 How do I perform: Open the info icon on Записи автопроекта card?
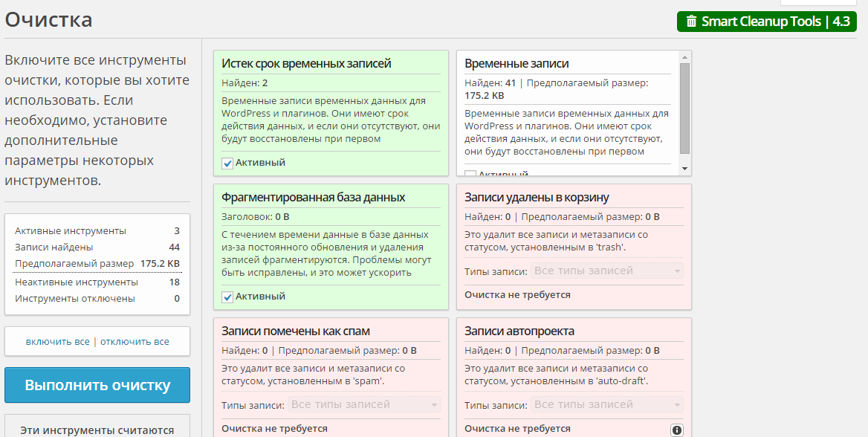678,428
